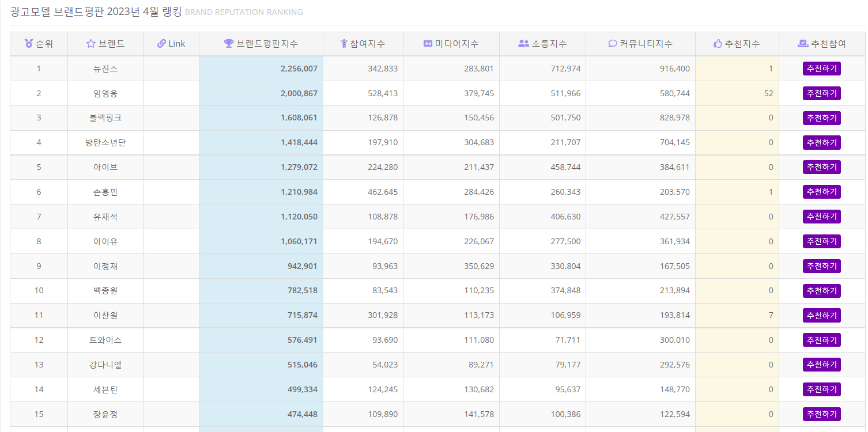Click the brand name 손흥민
The height and width of the screenshot is (432, 868).
(105, 192)
